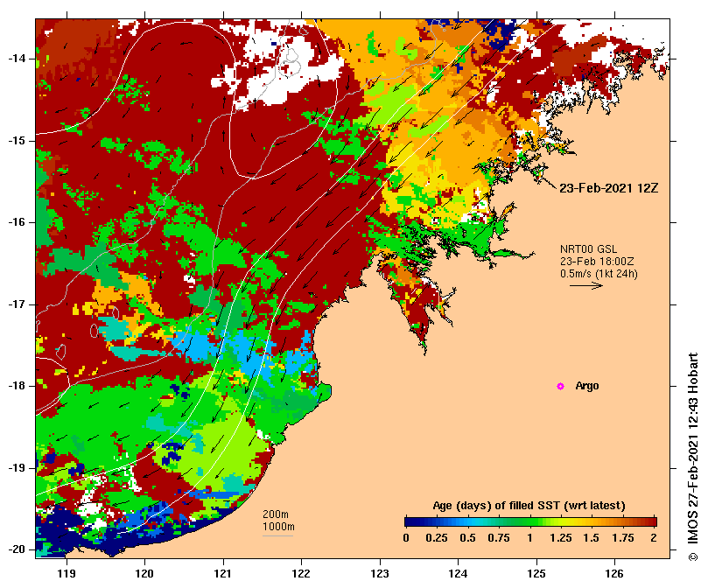This screenshot has height=588, width=708.
Task: Click the colorbar tick label 1
Action: click(529, 538)
